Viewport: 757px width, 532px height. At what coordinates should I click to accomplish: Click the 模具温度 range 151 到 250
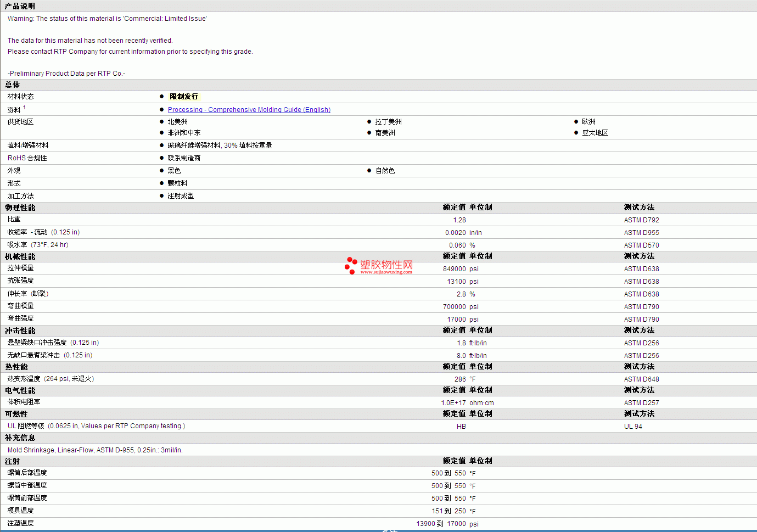tap(448, 511)
